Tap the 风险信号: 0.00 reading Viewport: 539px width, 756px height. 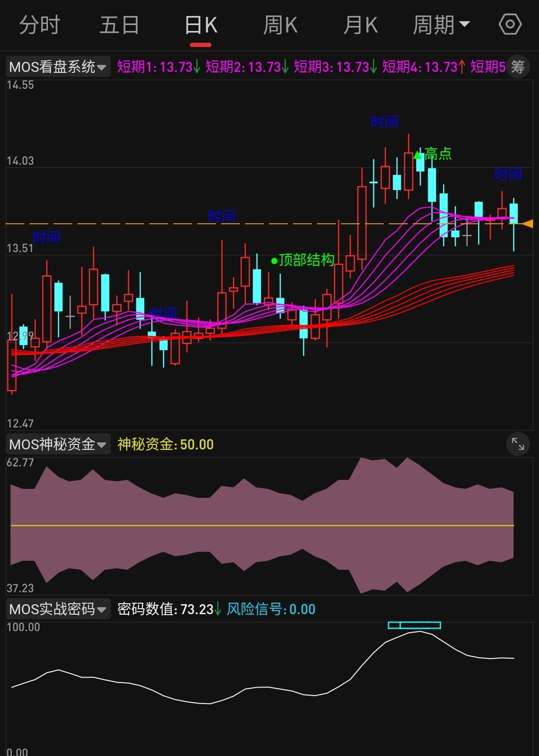[271, 609]
